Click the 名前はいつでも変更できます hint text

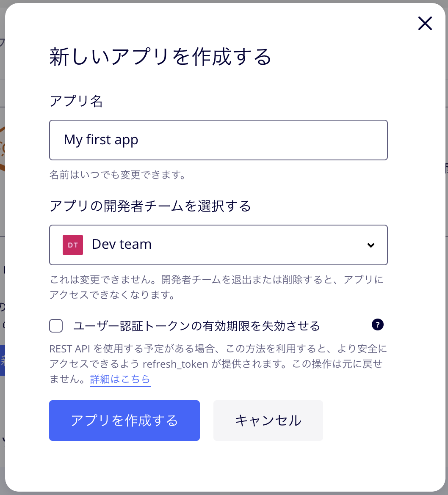click(x=118, y=175)
